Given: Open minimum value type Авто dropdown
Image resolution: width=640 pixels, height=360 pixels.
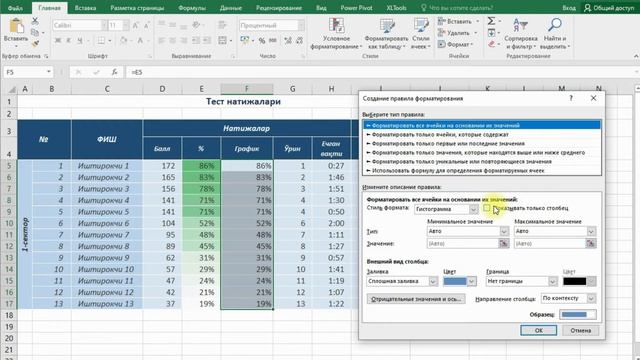Looking at the screenshot, I should coord(504,231).
